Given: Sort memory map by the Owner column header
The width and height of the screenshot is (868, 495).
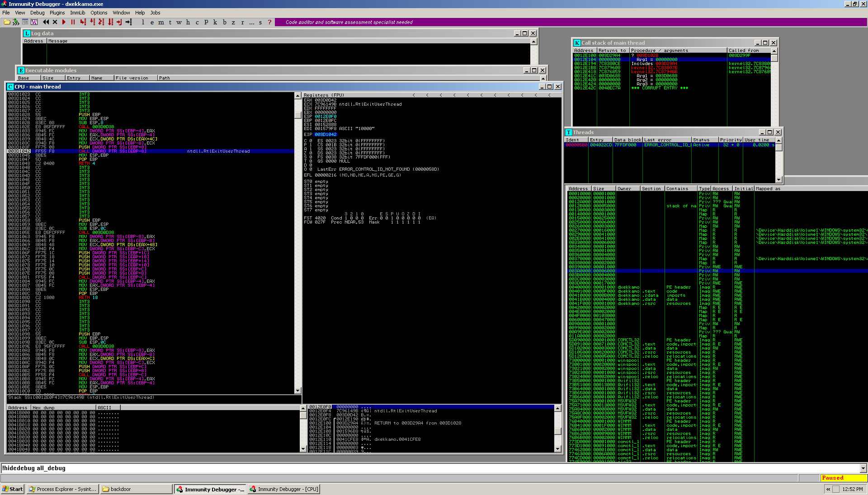Looking at the screenshot, I should (x=628, y=188).
